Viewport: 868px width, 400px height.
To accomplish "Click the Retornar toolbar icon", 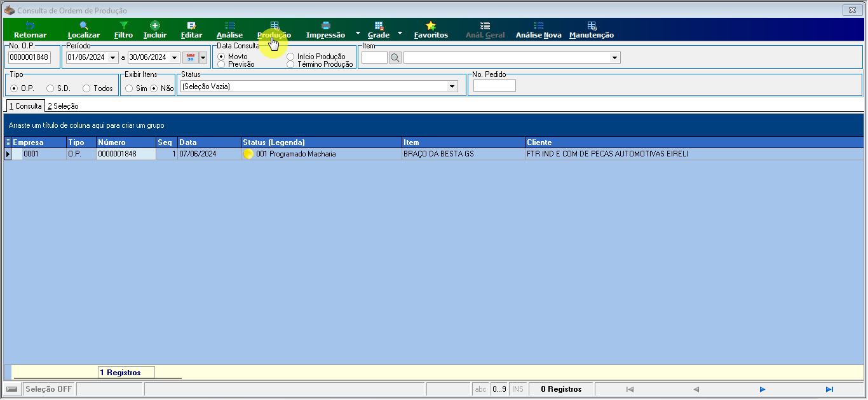I will pos(30,25).
